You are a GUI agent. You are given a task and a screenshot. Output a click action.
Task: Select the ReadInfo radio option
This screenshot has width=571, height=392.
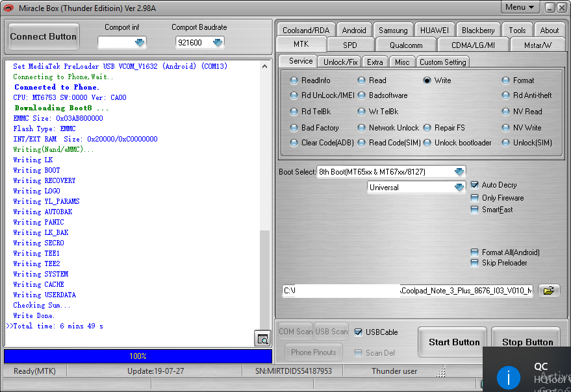click(x=294, y=80)
